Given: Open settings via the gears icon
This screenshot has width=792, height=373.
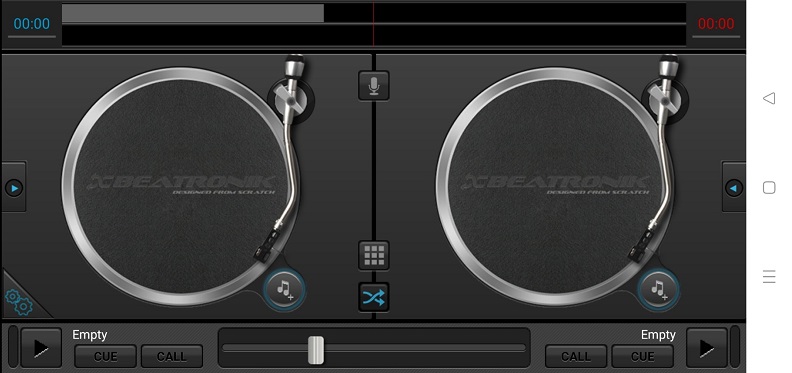Looking at the screenshot, I should coord(19,302).
